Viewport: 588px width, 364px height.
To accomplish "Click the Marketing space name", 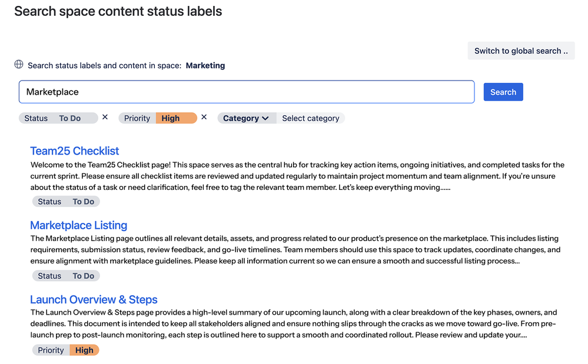I will click(x=205, y=65).
